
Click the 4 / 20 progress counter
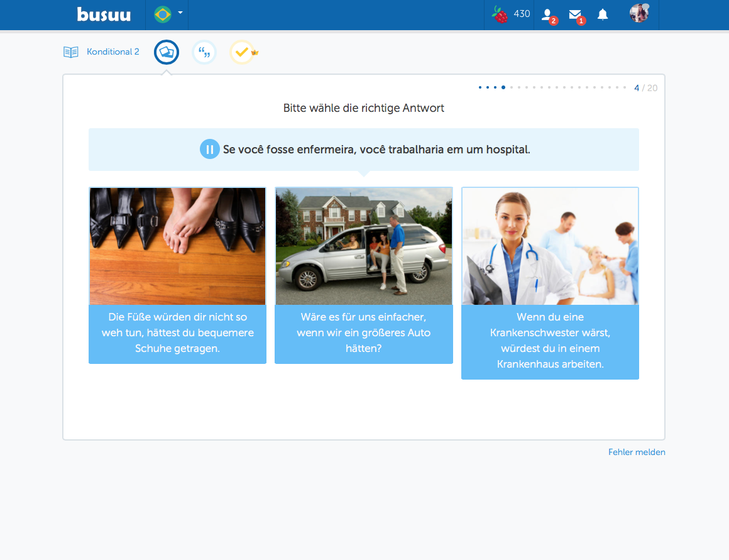point(646,88)
